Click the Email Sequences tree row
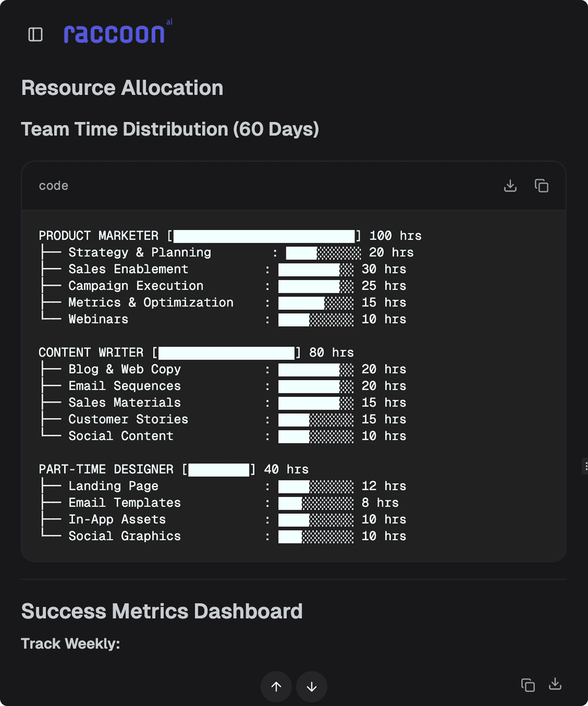The height and width of the screenshot is (706, 588). click(125, 386)
